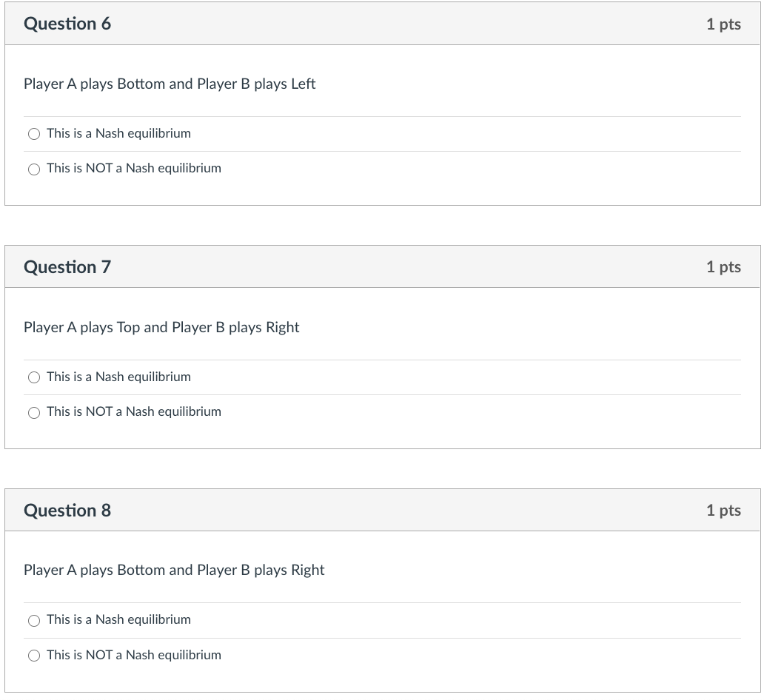Click the Nash equilibrium answer text in Question 8
The width and height of the screenshot is (767, 700).
pos(118,619)
